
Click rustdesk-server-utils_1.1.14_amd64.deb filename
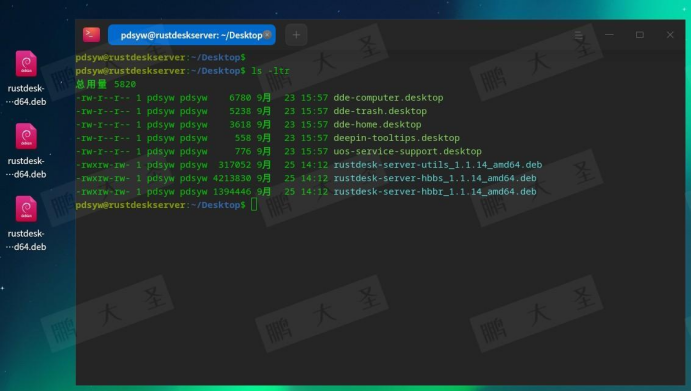tap(438, 165)
